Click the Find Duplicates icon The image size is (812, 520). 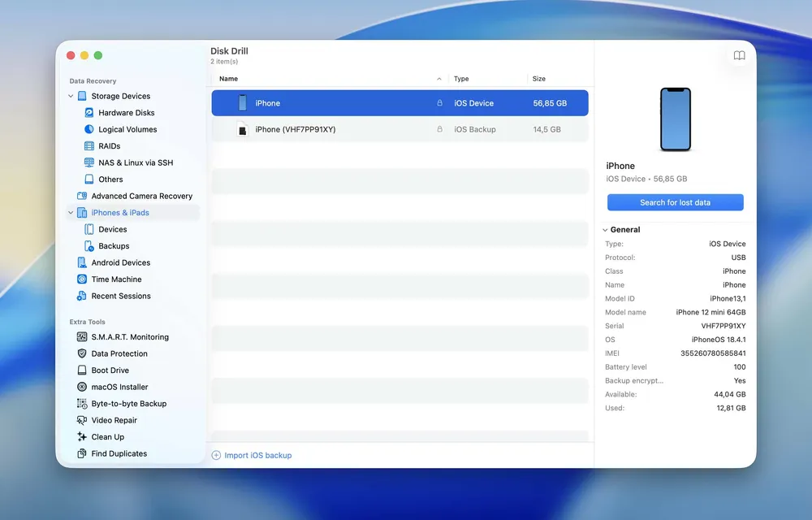(x=82, y=453)
